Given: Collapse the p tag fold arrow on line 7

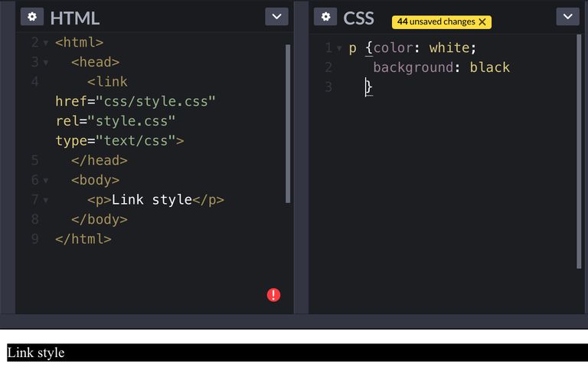Looking at the screenshot, I should [46, 200].
